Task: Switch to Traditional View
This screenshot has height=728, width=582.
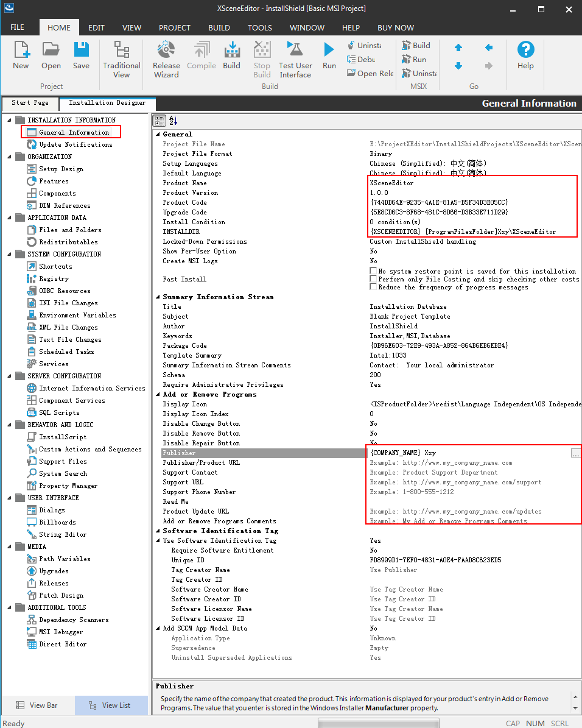Action: [122, 60]
